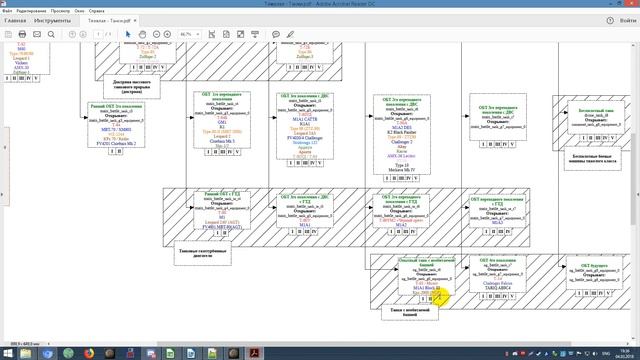This screenshot has width=640, height=360.
Task: Click the Танки с необитаемой башней label
Action: [410, 312]
